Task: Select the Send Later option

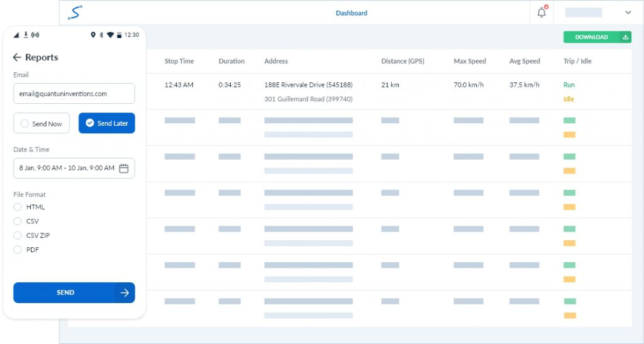Action: point(106,123)
